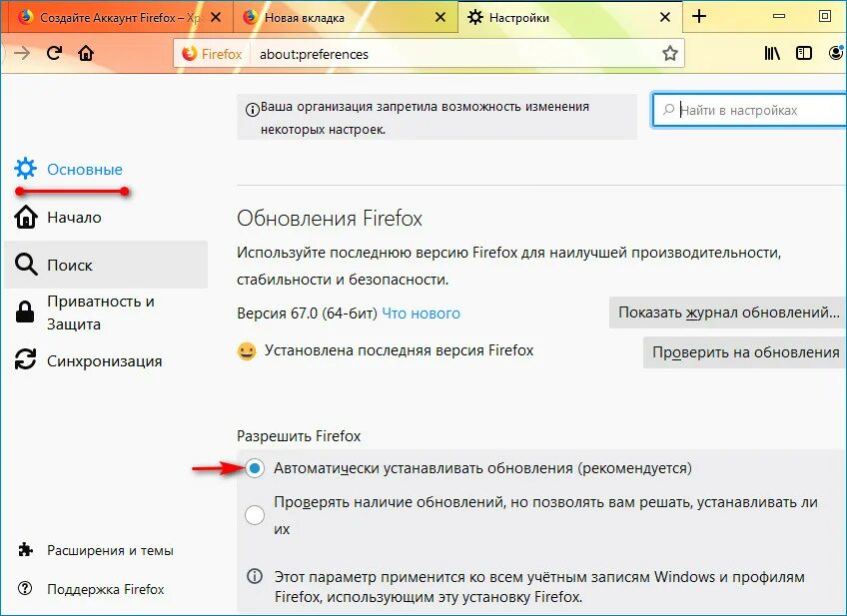
Task: Maximize the Firefox window
Action: click(825, 16)
